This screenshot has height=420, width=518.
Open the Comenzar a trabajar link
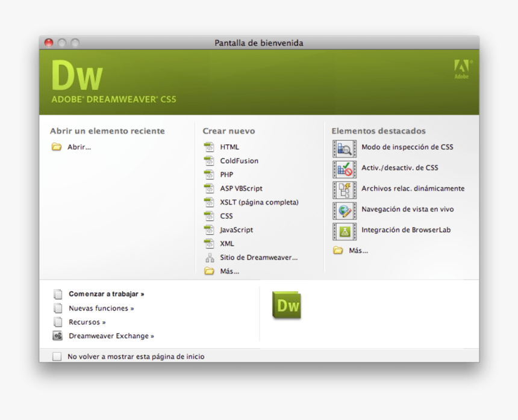coord(106,294)
